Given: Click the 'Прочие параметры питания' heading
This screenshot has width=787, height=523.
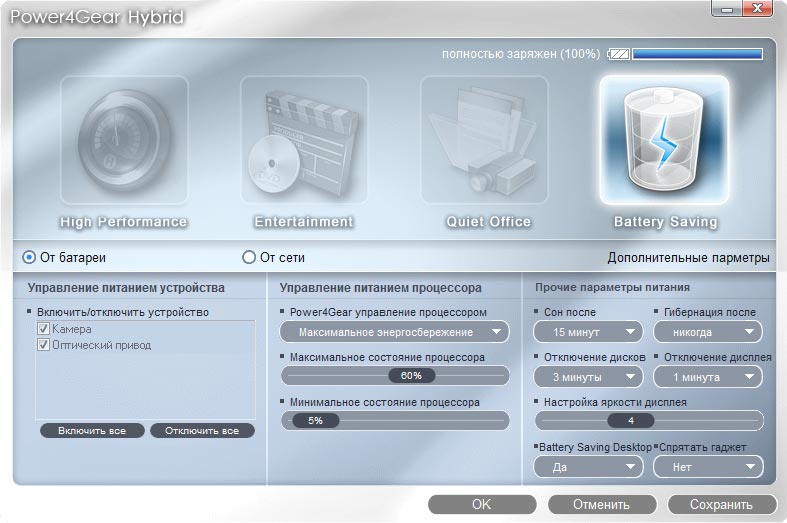Looking at the screenshot, I should click(x=612, y=287).
